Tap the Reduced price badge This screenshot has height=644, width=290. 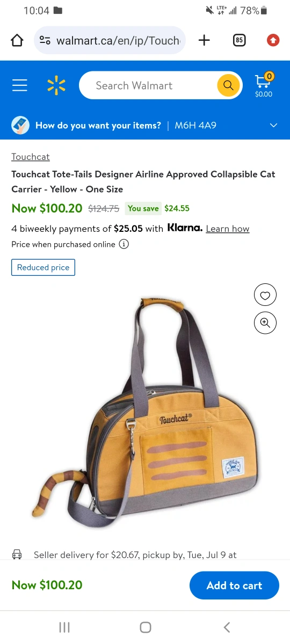pos(43,267)
